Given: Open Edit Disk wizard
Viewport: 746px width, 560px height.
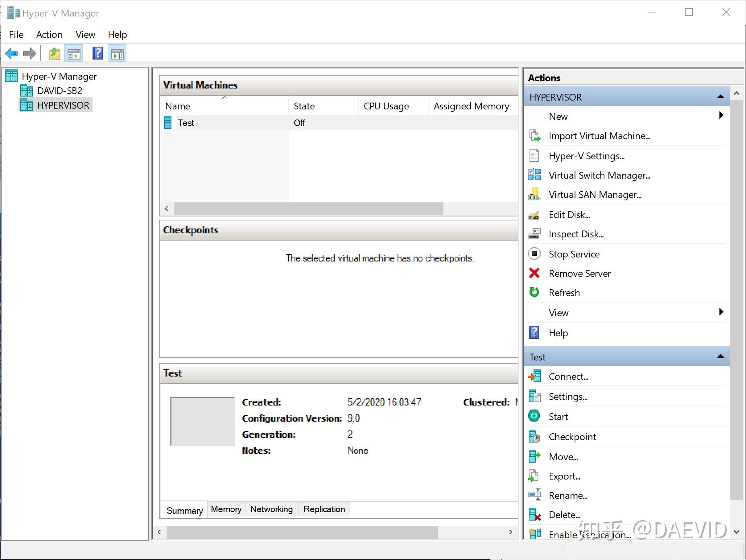Looking at the screenshot, I should pos(570,214).
